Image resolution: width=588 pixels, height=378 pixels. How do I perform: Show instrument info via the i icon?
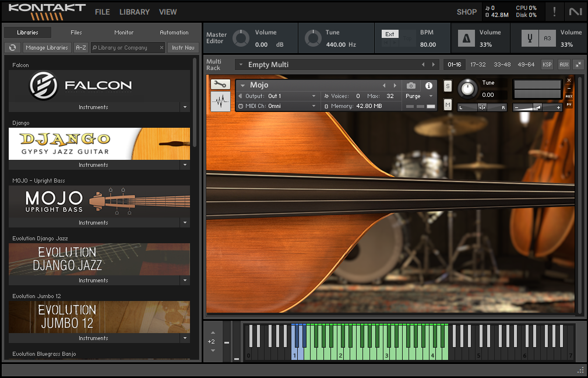click(x=429, y=86)
